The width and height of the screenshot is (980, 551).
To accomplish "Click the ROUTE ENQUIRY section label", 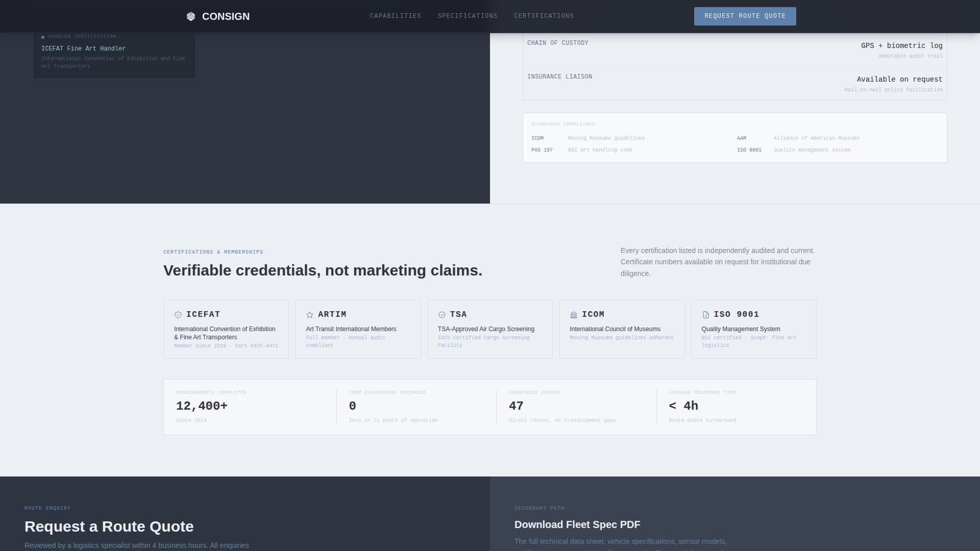I will tap(47, 508).
